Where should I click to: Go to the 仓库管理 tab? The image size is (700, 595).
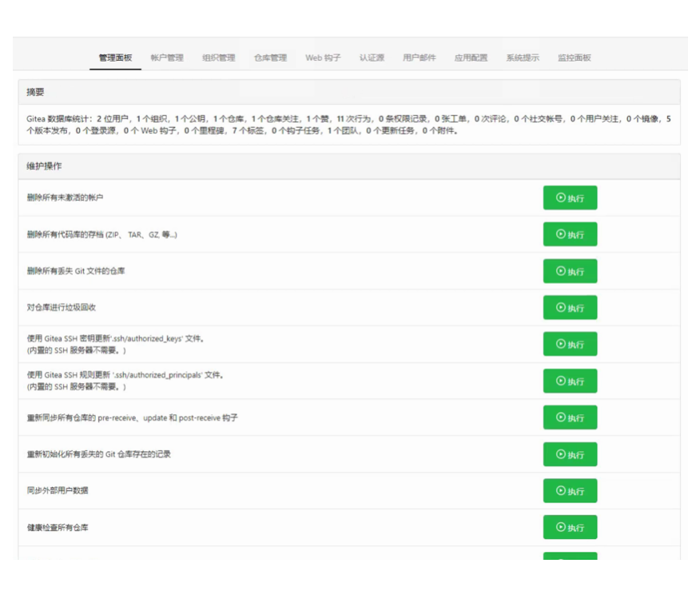pos(270,58)
